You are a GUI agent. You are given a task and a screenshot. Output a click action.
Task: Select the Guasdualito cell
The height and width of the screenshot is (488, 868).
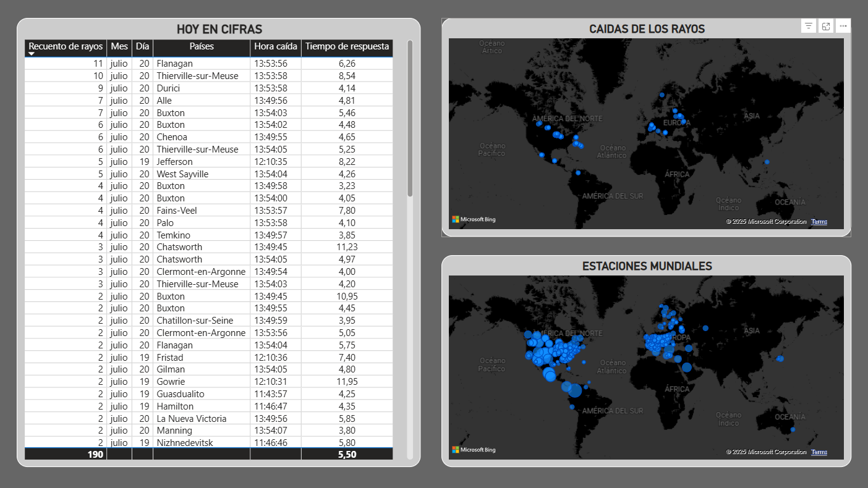[x=202, y=394]
